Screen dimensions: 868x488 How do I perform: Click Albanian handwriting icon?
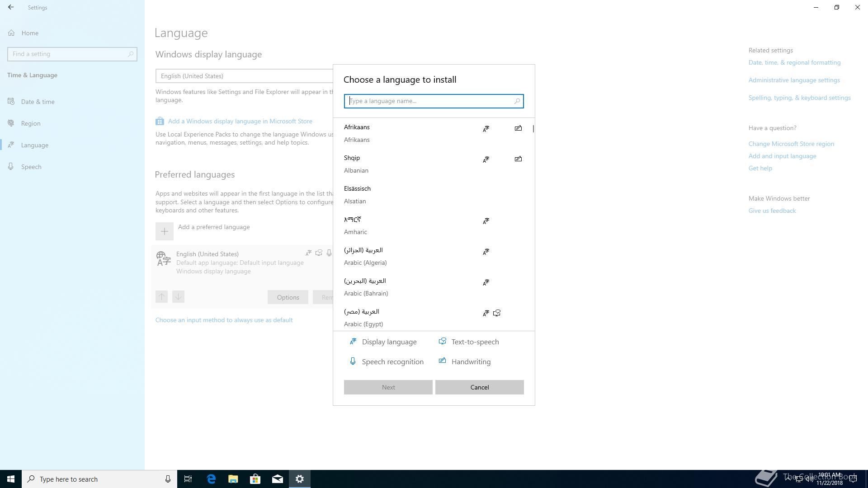point(518,159)
